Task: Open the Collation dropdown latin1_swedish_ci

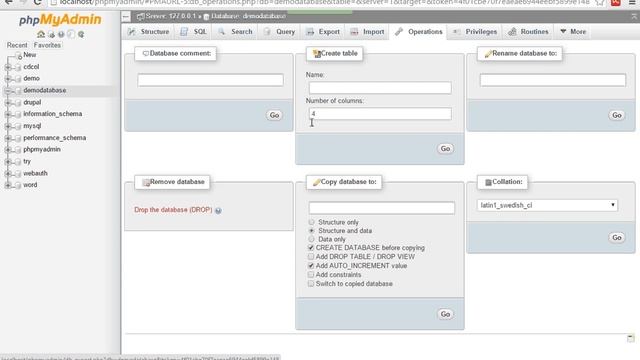Action: point(547,205)
